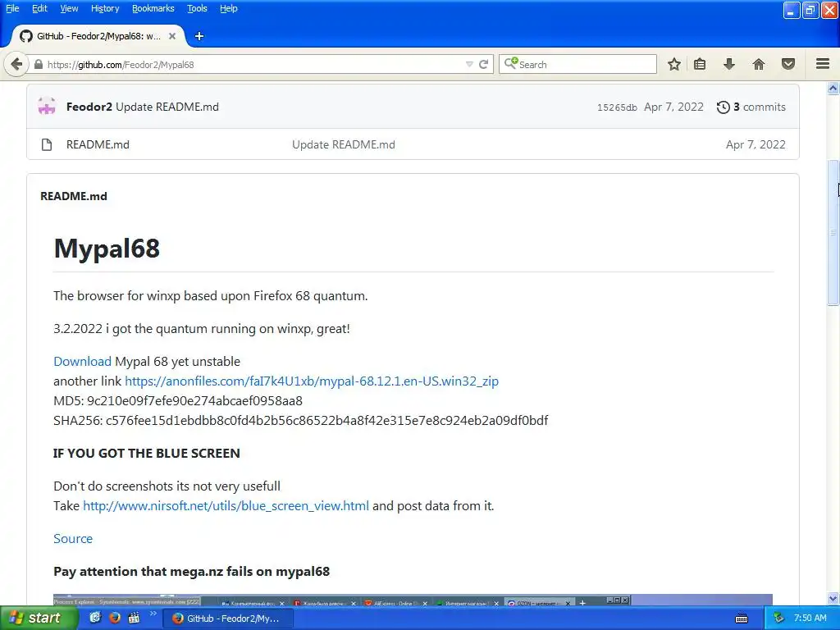Viewport: 840px width, 630px height.
Task: Open the URL history dropdown arrow
Action: point(469,64)
